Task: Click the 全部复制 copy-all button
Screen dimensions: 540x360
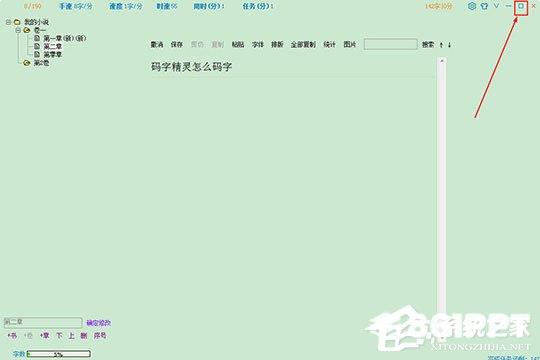Action: 303,44
